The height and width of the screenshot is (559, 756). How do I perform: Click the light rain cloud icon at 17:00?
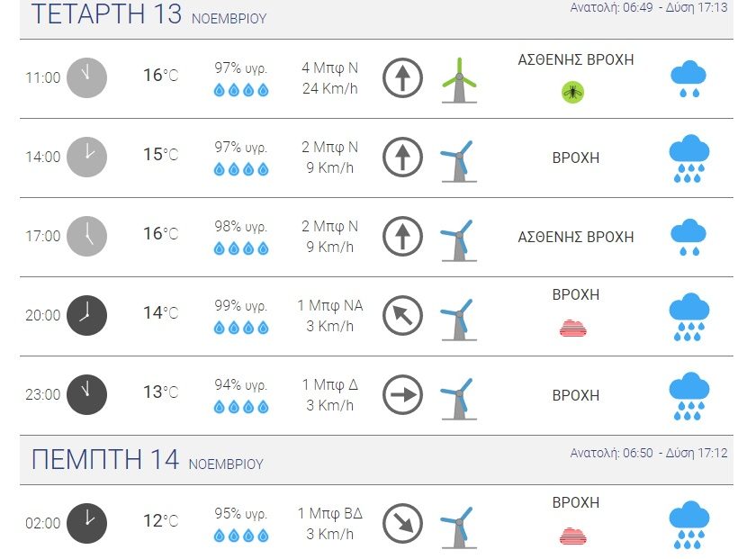coord(688,236)
